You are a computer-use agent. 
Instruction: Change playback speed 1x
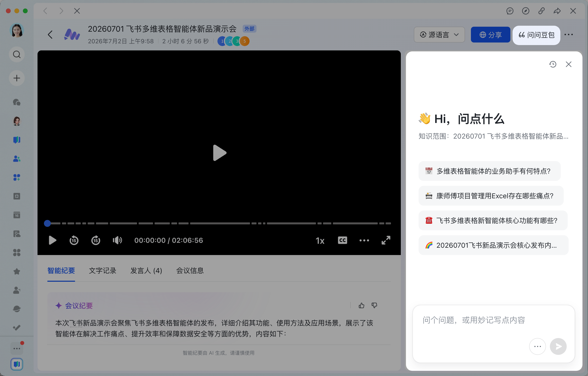320,241
